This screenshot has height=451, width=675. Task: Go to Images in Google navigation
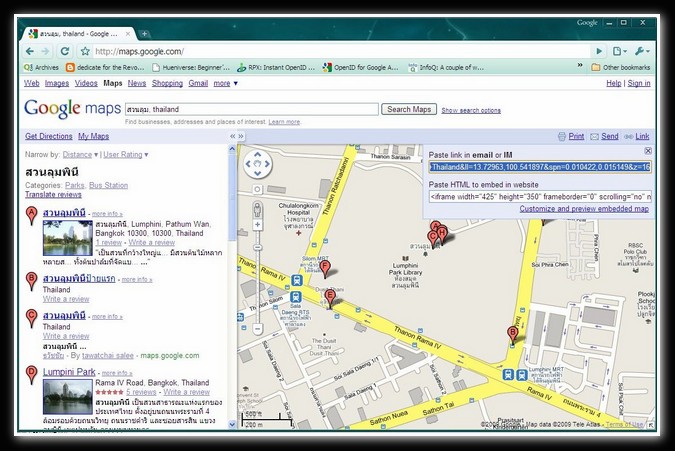tap(57, 83)
